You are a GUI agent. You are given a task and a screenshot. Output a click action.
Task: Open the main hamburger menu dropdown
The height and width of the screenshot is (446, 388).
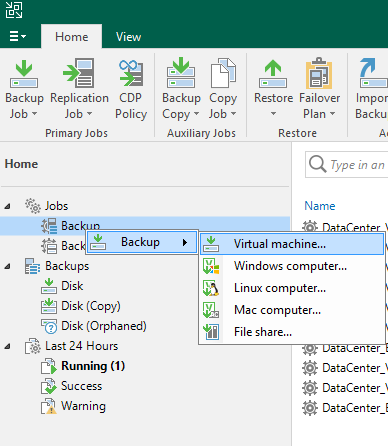tap(18, 36)
